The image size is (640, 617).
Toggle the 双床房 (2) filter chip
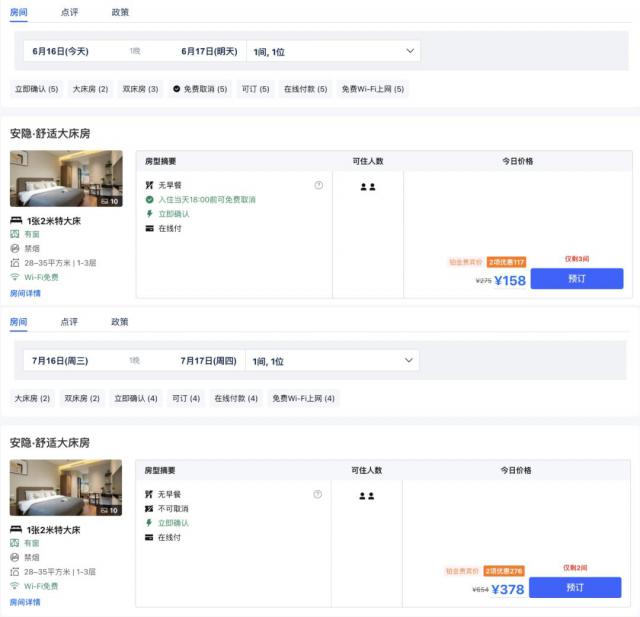(x=82, y=398)
